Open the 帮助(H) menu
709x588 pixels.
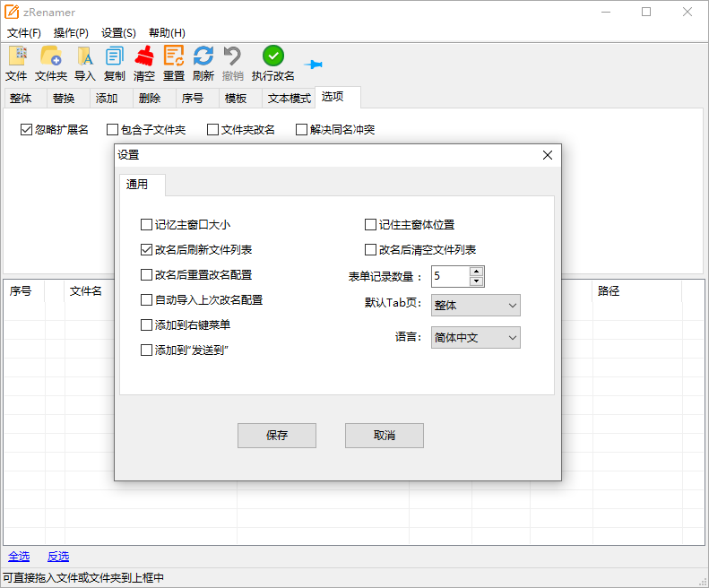click(167, 33)
